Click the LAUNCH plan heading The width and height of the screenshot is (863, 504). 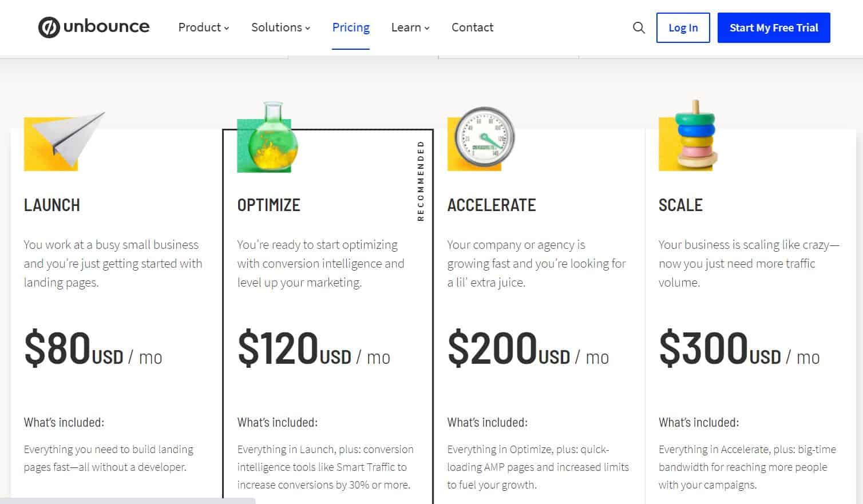point(52,205)
